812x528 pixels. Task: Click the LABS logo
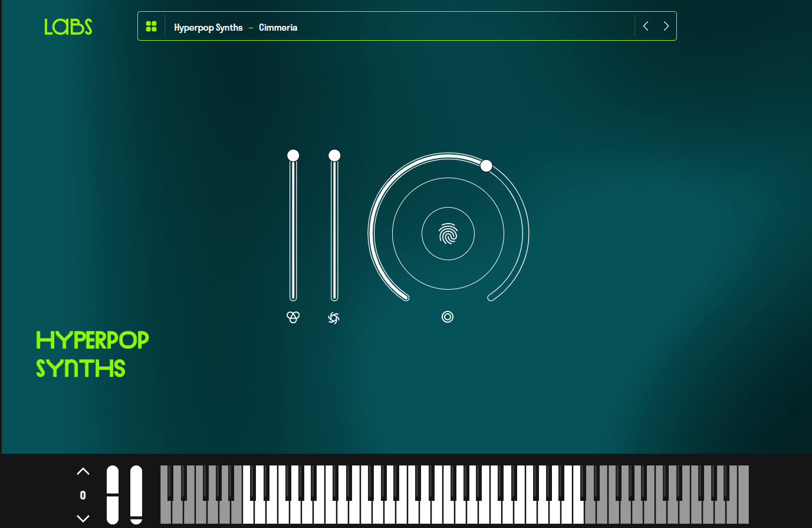68,27
